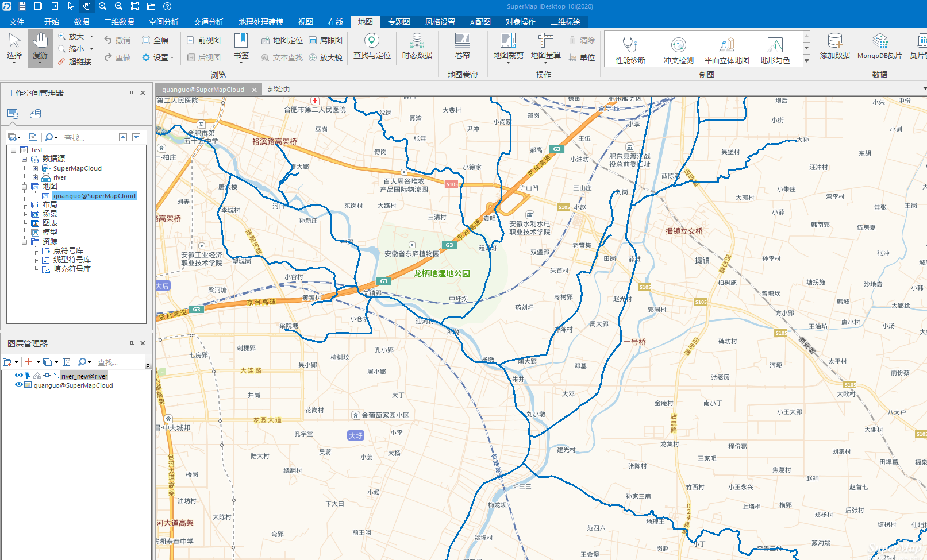
Task: Click the save icon in the title bar
Action: (22, 6)
